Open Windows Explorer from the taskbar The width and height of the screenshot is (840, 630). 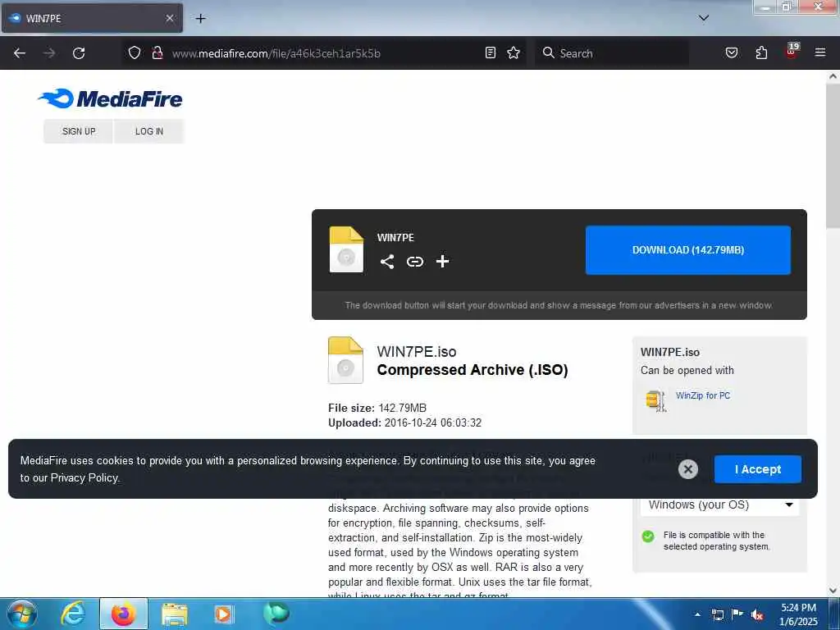tap(175, 614)
